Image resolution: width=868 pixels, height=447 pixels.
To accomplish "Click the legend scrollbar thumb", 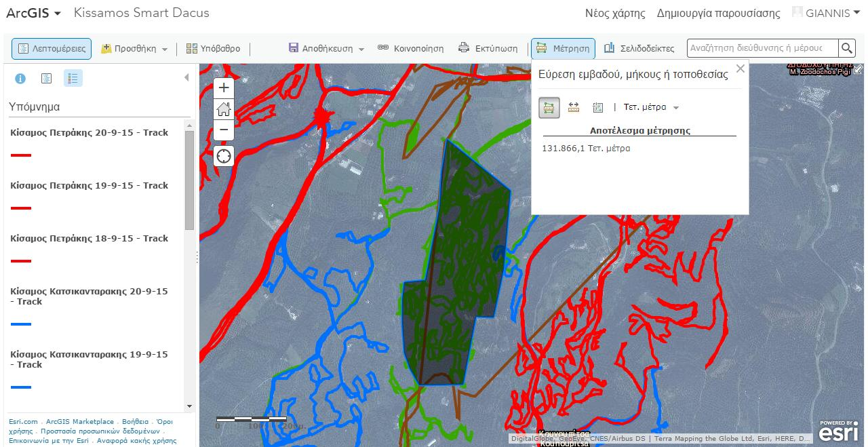I will coord(189,180).
